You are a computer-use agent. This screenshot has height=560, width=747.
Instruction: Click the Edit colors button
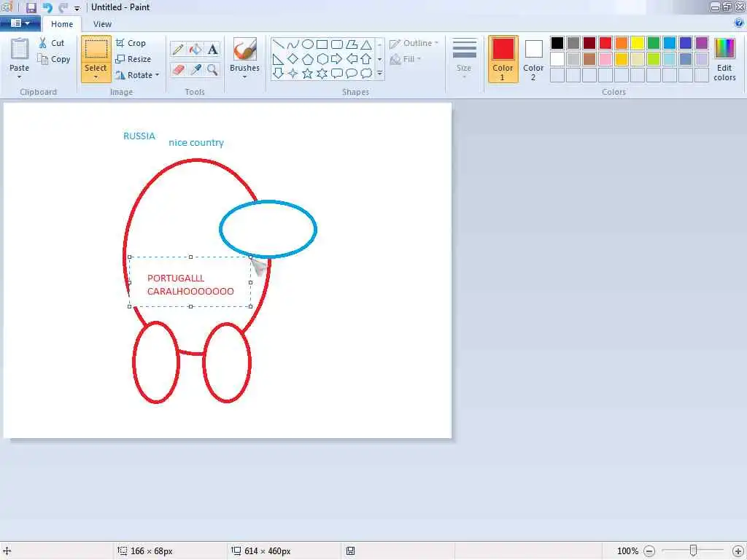pyautogui.click(x=724, y=59)
